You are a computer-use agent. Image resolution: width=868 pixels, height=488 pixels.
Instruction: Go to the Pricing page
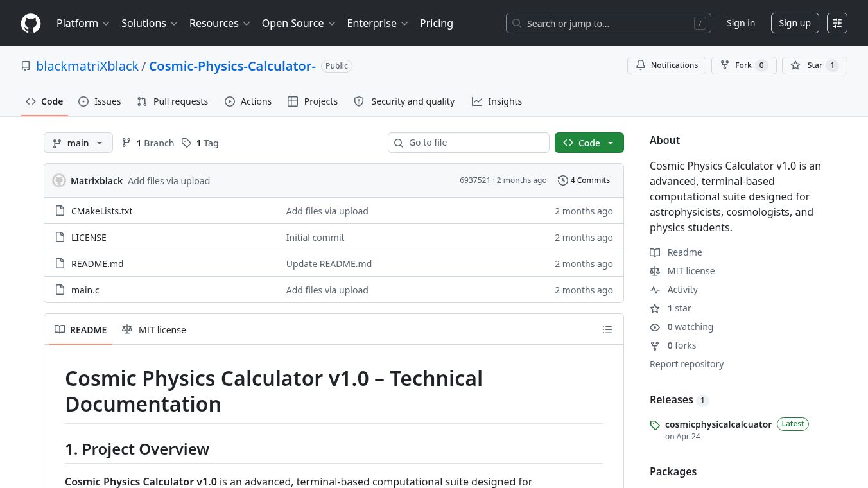click(x=437, y=23)
